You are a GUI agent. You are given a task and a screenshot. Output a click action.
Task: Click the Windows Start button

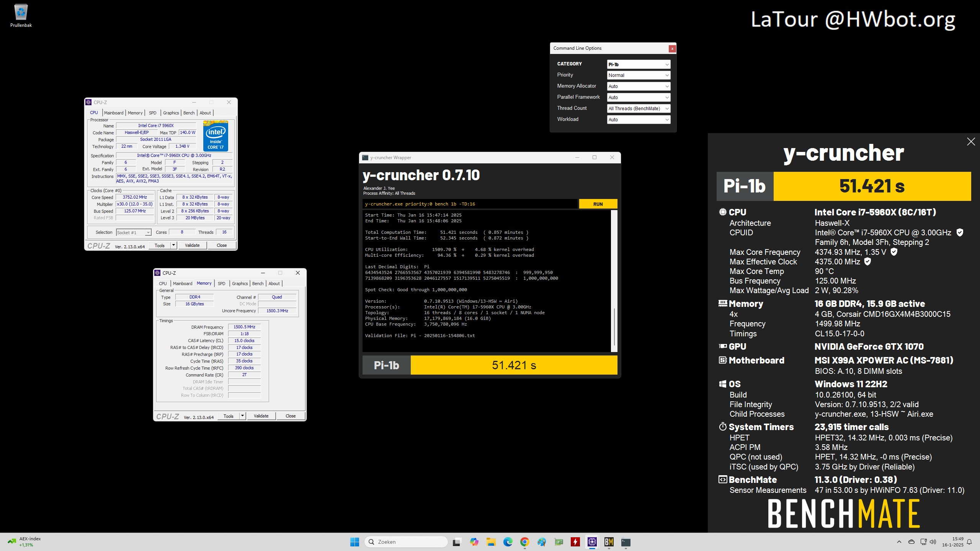[x=354, y=542]
